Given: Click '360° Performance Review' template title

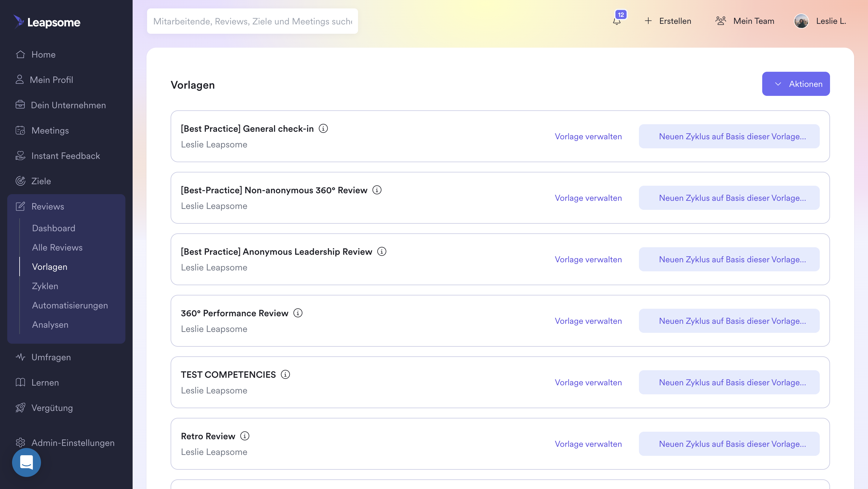Looking at the screenshot, I should point(234,313).
